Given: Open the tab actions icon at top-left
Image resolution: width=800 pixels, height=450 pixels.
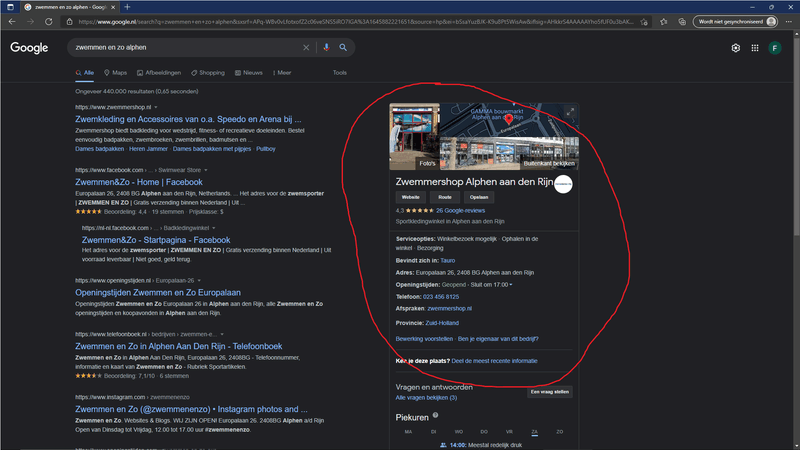Looking at the screenshot, I should coord(10,7).
